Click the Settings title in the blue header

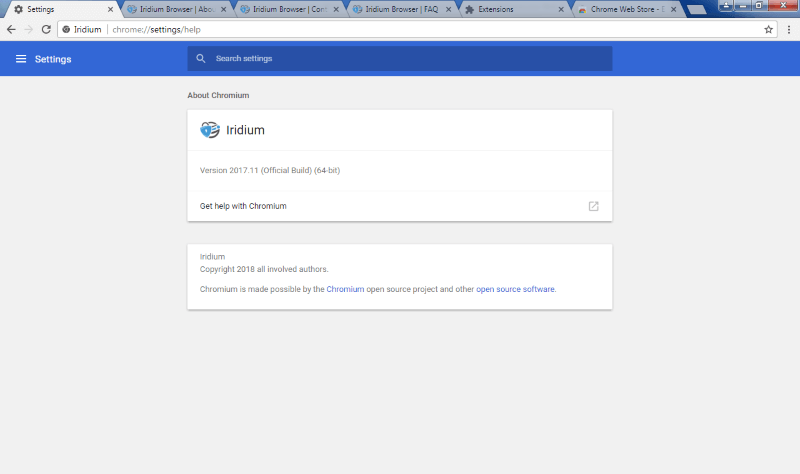tap(53, 59)
